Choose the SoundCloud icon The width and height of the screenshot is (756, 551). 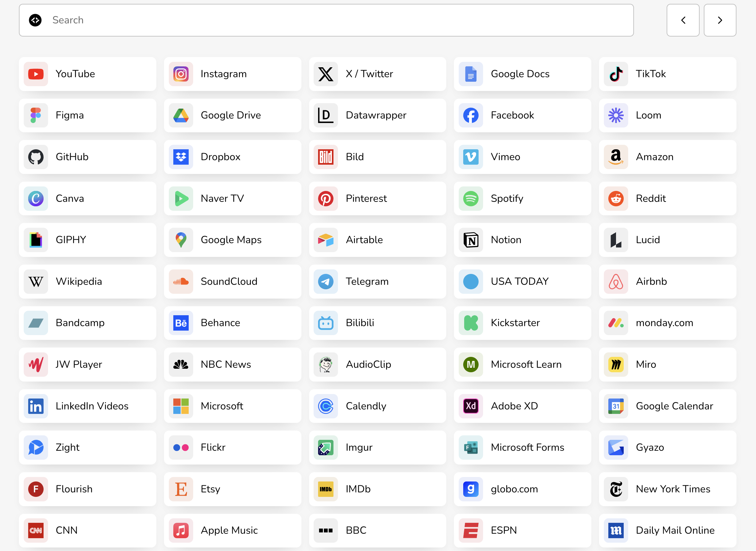pos(181,282)
